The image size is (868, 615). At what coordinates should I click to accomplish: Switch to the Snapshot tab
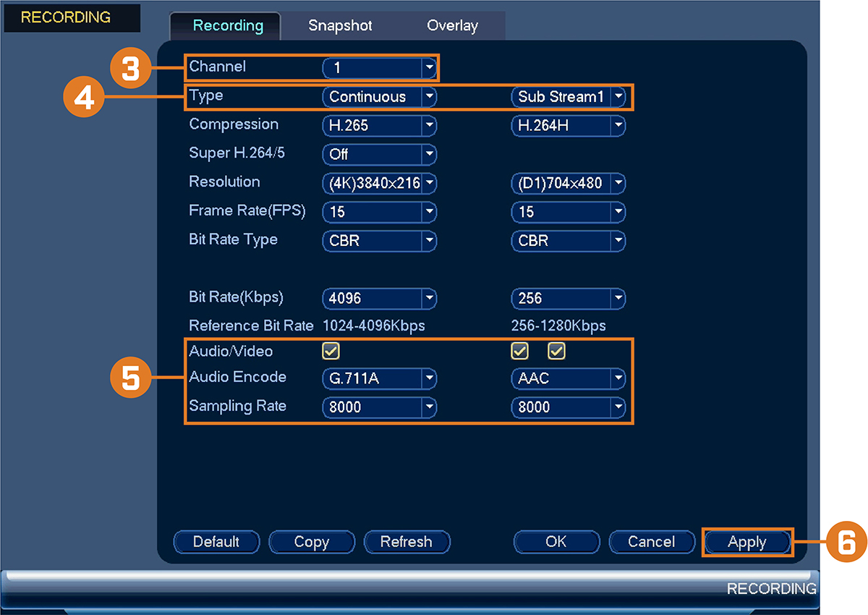340,26
